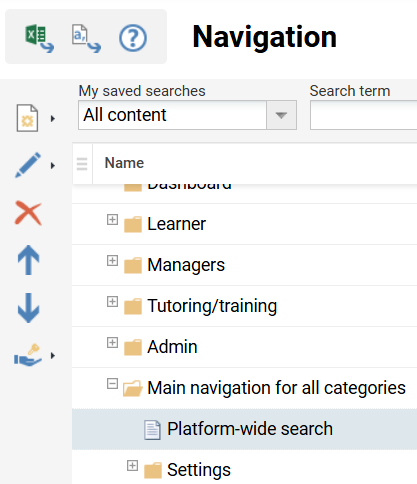Expand the Managers folder
The width and height of the screenshot is (417, 484).
(x=112, y=261)
